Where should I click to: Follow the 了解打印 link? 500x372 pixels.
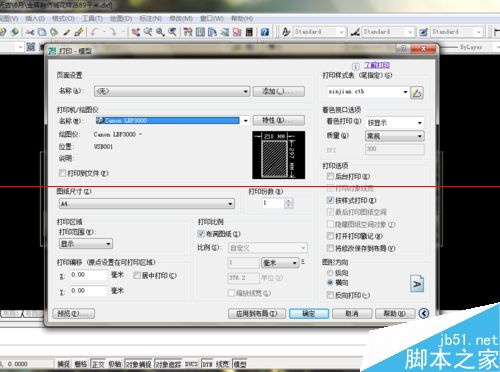click(377, 65)
